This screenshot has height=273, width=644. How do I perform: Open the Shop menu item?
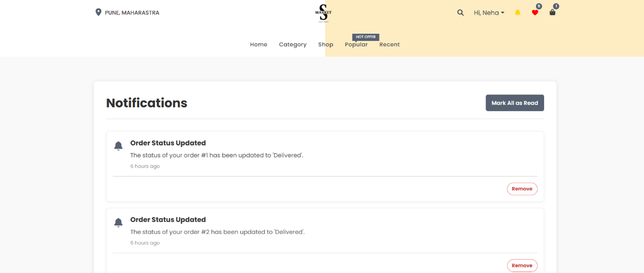pos(326,44)
